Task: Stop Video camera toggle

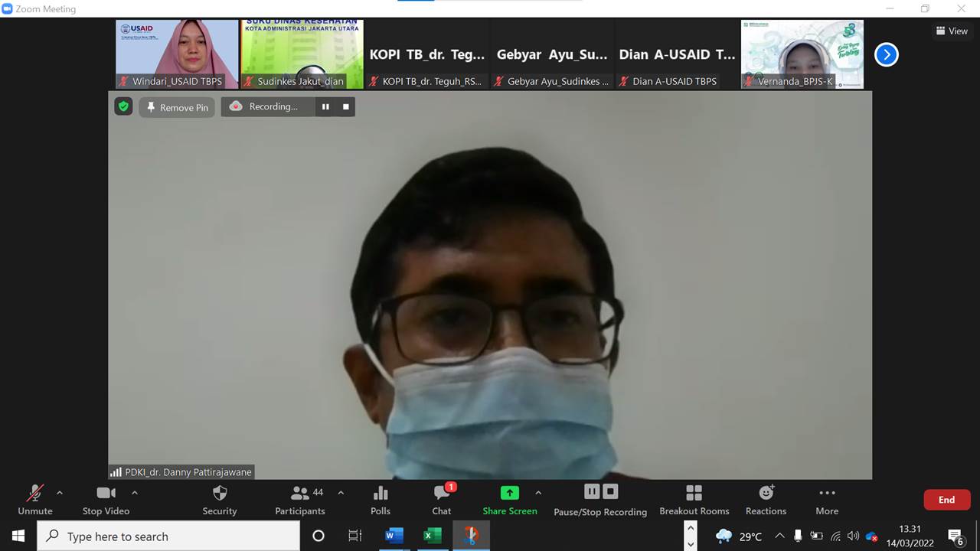Action: pos(106,500)
